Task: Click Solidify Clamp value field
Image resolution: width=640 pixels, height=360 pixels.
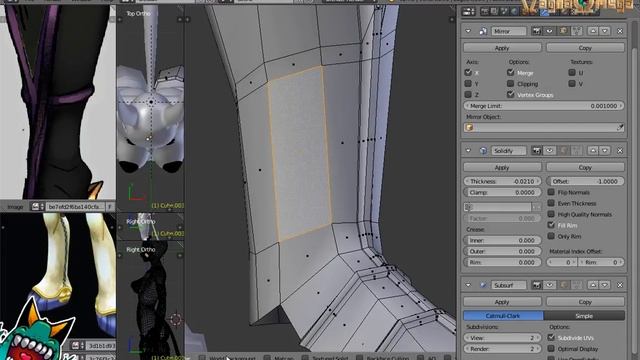Action: (502, 192)
